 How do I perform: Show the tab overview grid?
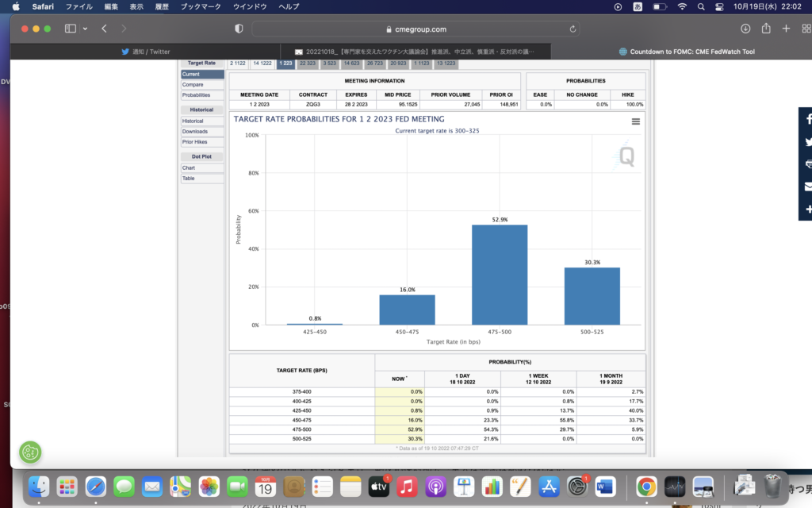(805, 29)
